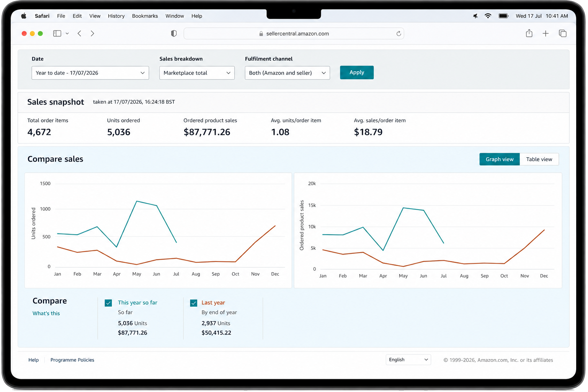588x392 pixels.
Task: Show the tab overview icon
Action: click(563, 34)
